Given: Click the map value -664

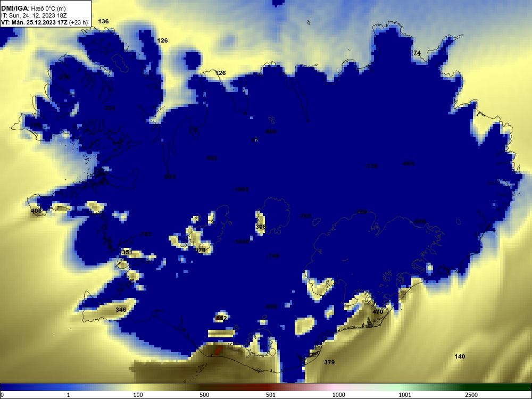Looking at the screenshot, I should click(408, 163).
